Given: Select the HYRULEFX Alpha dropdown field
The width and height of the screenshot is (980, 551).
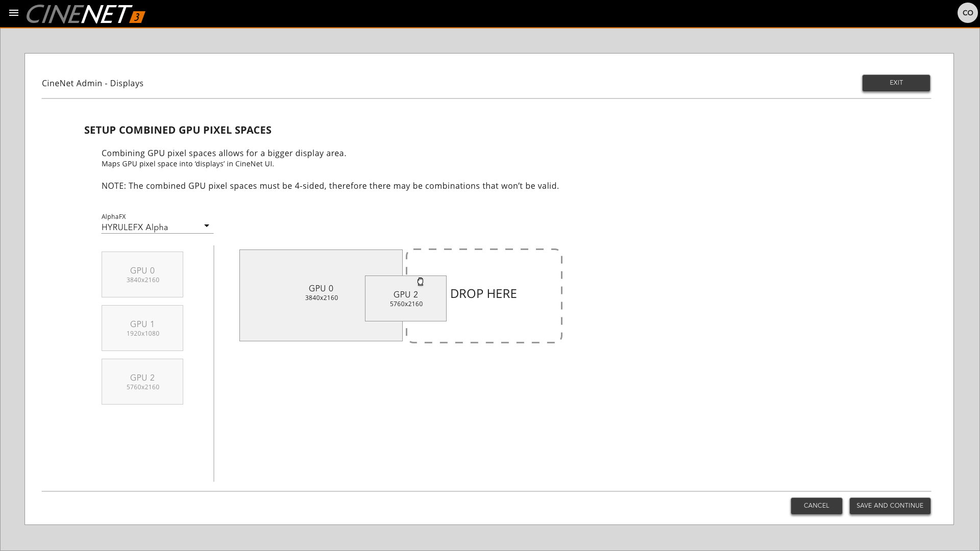Looking at the screenshot, I should pyautogui.click(x=148, y=227).
